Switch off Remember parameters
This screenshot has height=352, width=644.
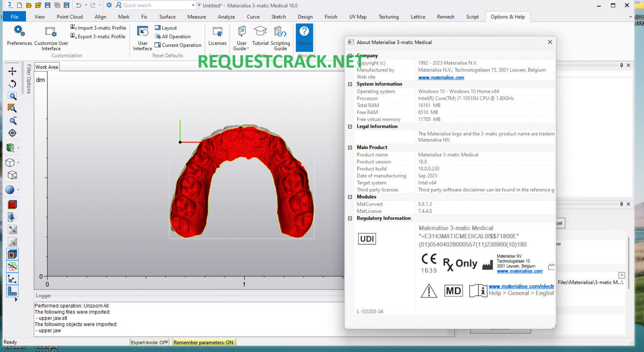click(x=204, y=342)
